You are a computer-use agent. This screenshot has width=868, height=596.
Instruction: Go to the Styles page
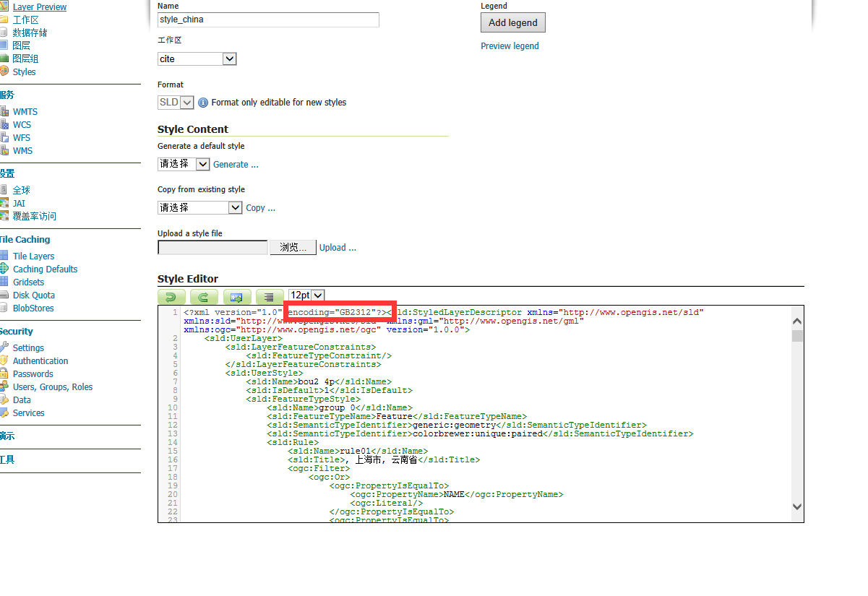pyautogui.click(x=24, y=72)
